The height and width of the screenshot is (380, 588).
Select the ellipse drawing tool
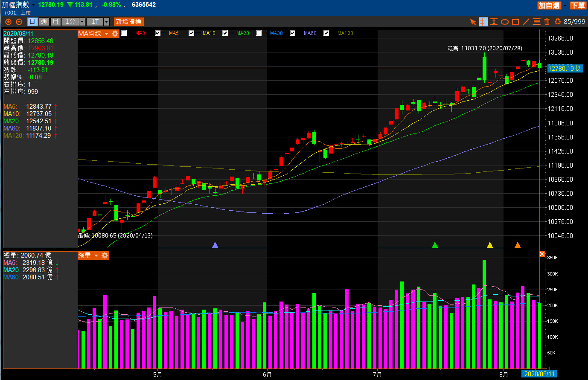click(x=505, y=22)
